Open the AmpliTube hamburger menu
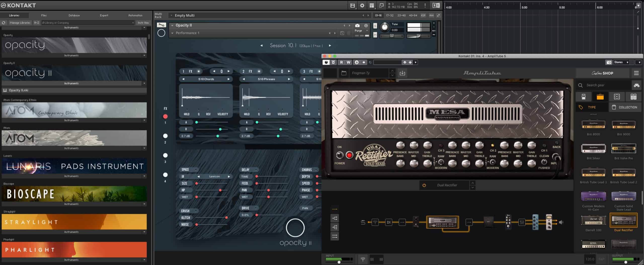This screenshot has width=644, height=265. pyautogui.click(x=636, y=73)
